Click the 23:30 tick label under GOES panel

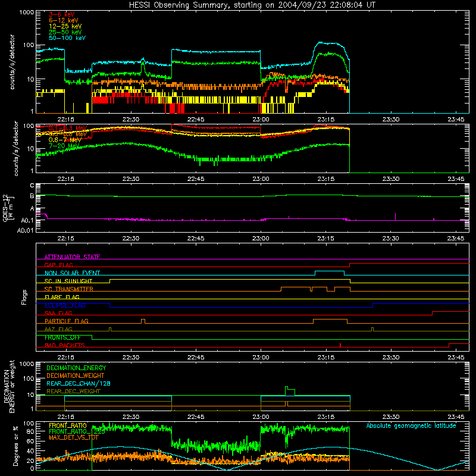click(391, 239)
